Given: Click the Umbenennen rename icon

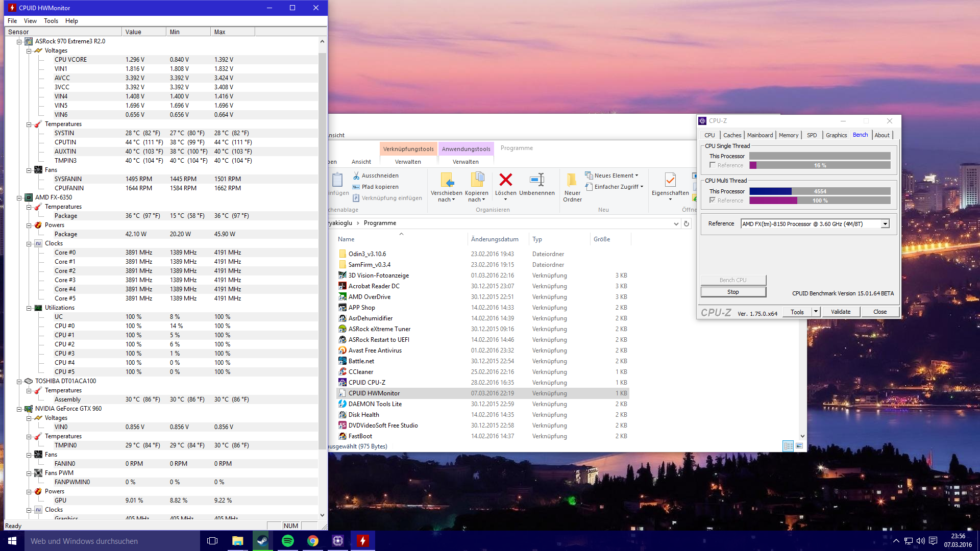Looking at the screenshot, I should click(x=536, y=180).
